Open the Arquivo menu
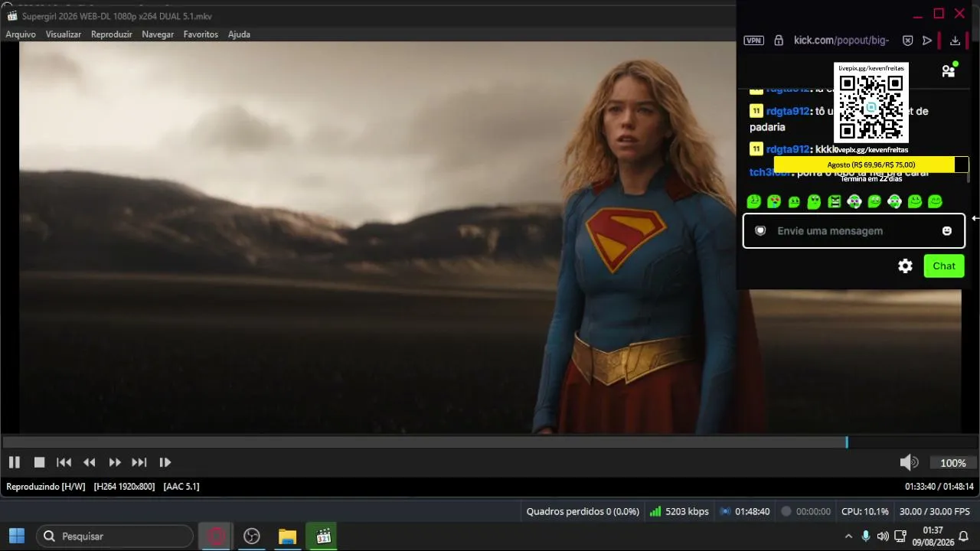Image resolution: width=980 pixels, height=551 pixels. tap(21, 34)
